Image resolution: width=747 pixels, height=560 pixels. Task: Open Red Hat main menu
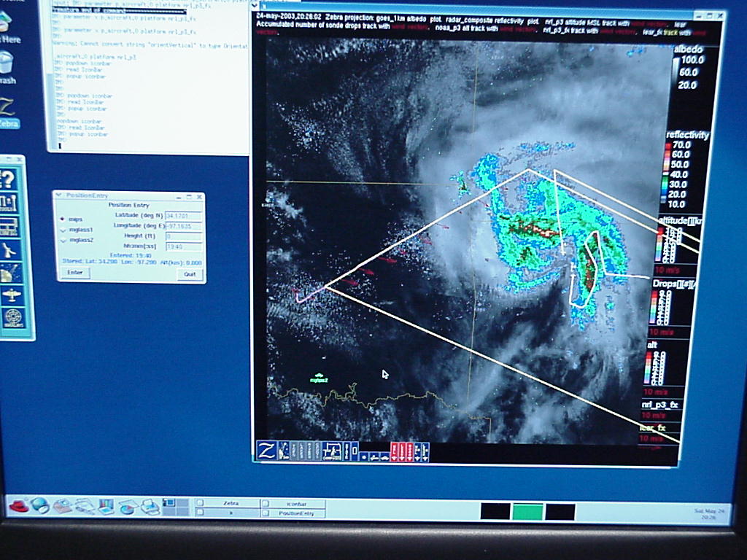pos(18,505)
